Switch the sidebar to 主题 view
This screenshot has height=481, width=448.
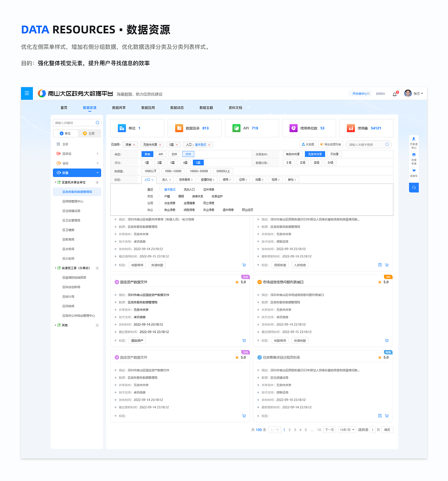pyautogui.click(x=89, y=133)
